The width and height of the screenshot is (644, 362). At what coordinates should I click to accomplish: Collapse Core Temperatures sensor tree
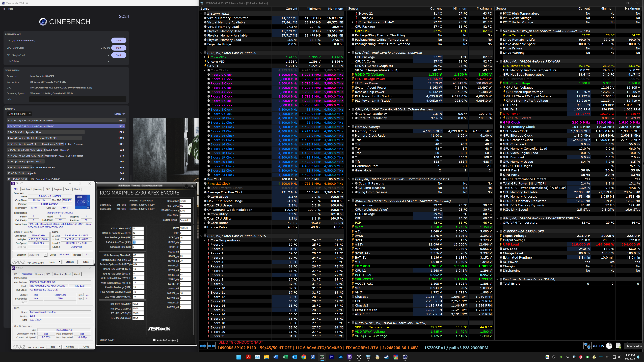click(x=205, y=240)
